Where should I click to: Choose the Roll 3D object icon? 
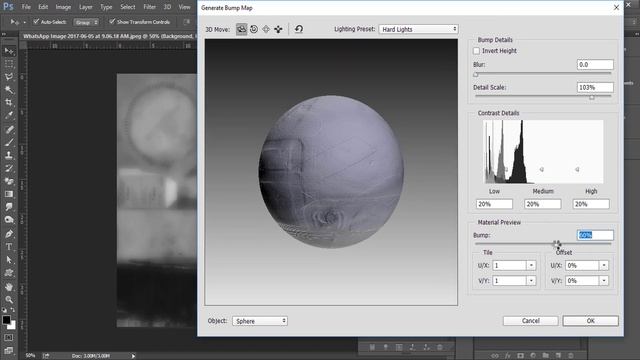tap(254, 29)
